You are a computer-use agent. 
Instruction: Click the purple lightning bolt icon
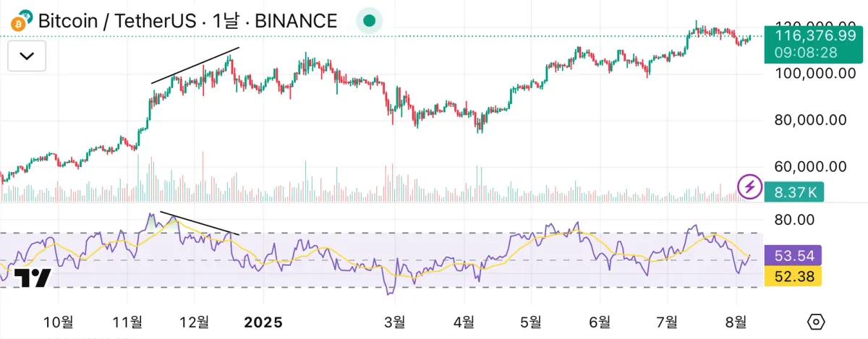click(x=750, y=186)
